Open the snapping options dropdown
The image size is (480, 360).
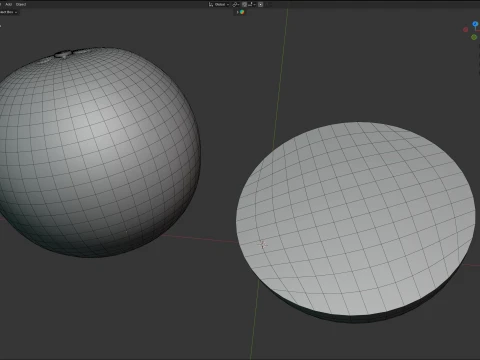[252, 4]
